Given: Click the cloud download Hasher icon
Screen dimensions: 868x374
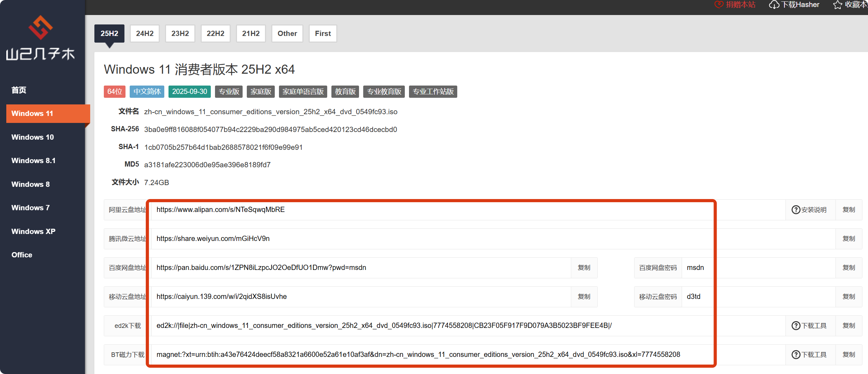Looking at the screenshot, I should (x=774, y=5).
